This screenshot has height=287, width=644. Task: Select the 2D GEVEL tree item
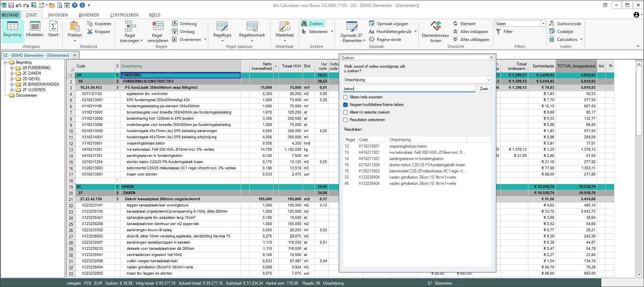(31, 79)
